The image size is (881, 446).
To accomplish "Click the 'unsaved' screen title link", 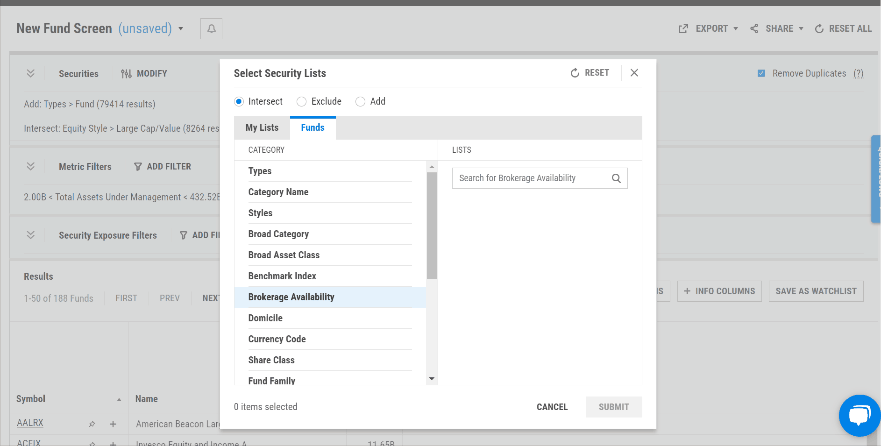I will click(x=145, y=29).
